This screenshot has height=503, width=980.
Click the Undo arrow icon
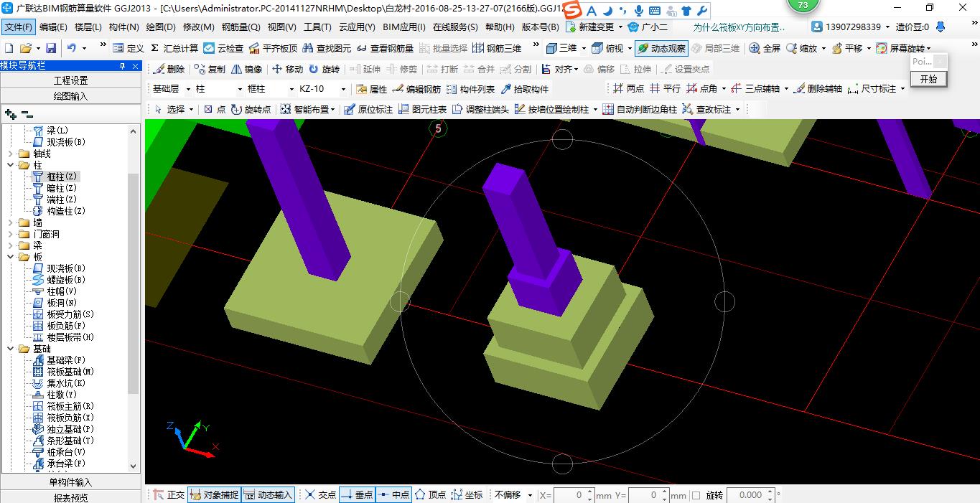pyautogui.click(x=72, y=48)
